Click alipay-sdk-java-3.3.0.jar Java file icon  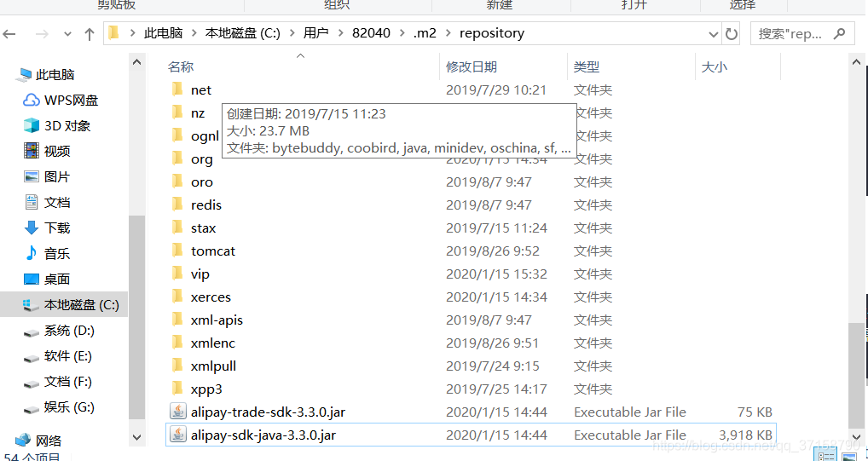tap(177, 435)
